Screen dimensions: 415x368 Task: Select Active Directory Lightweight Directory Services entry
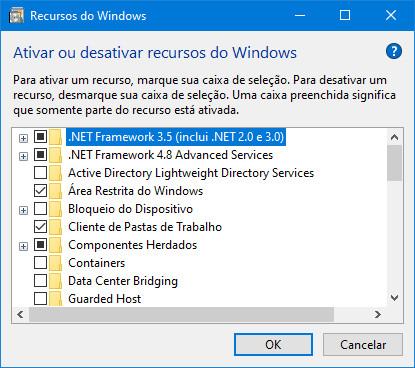pyautogui.click(x=191, y=173)
